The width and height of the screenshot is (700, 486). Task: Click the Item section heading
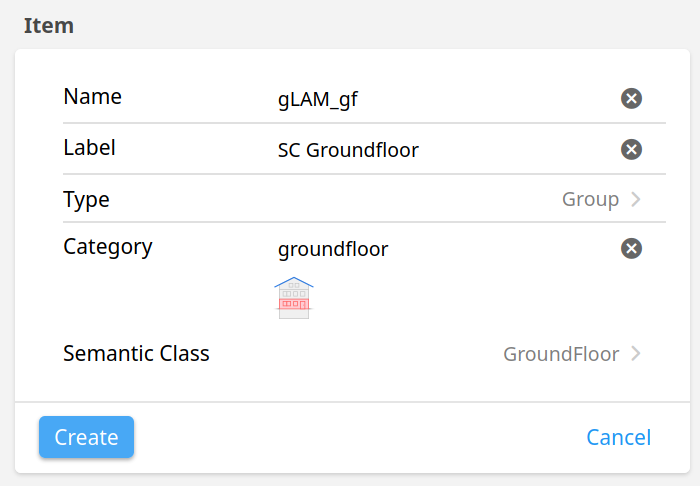tap(49, 25)
